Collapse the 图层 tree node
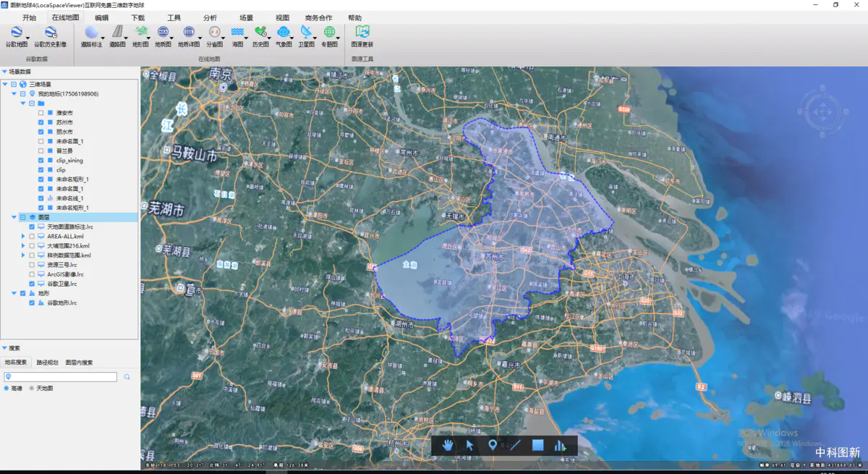 pos(14,217)
